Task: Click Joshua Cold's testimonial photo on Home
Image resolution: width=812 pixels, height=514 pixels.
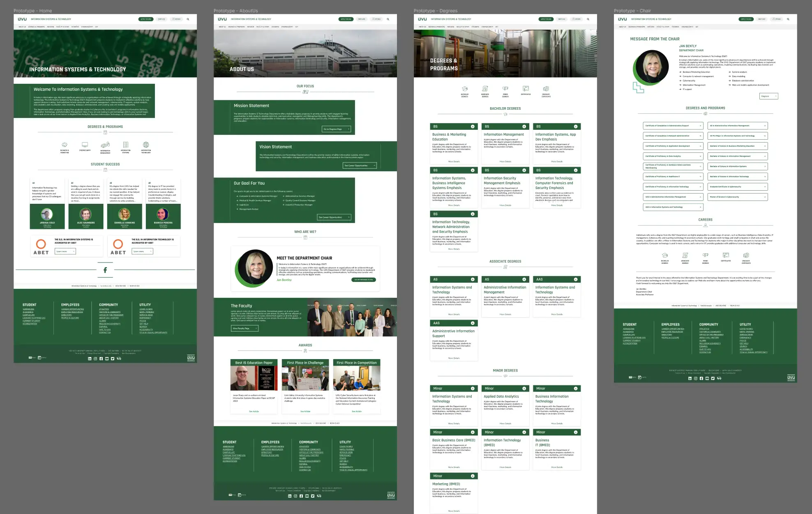Action: pyautogui.click(x=47, y=214)
